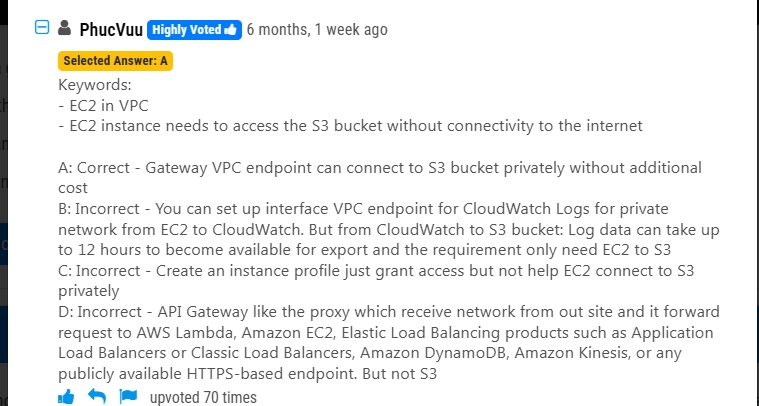Click the 'publicly available HTTPS-based endpoint' last line

coord(247,374)
